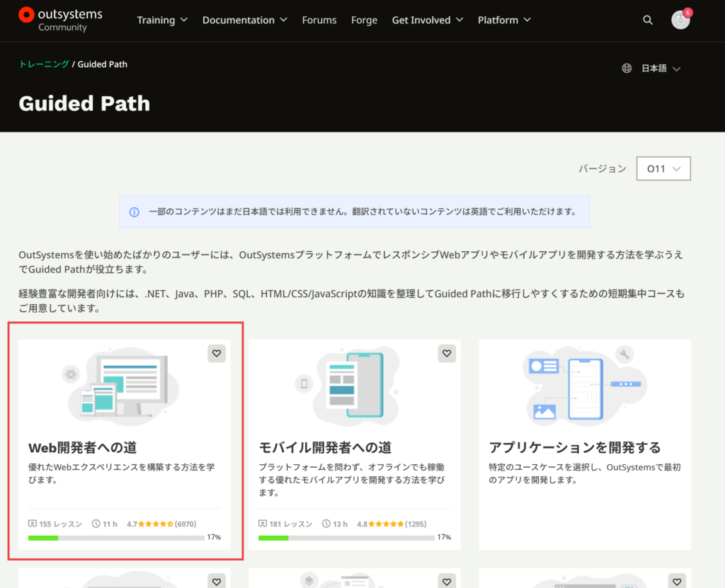
Task: Click the Web開発者への道 progress bar
Action: coord(116,538)
